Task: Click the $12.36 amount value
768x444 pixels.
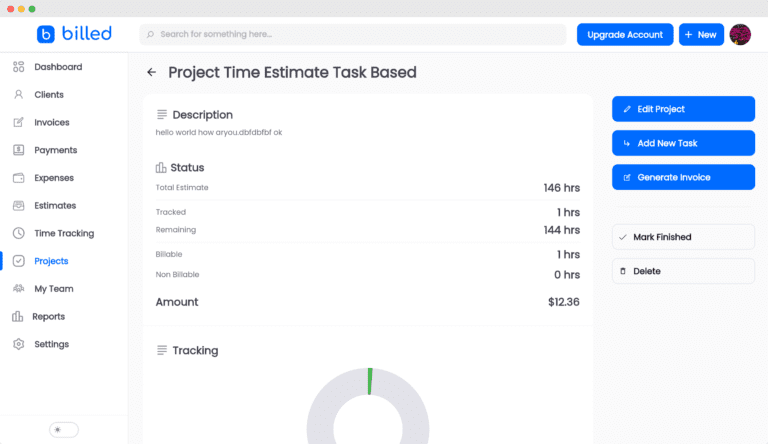Action: tap(564, 302)
